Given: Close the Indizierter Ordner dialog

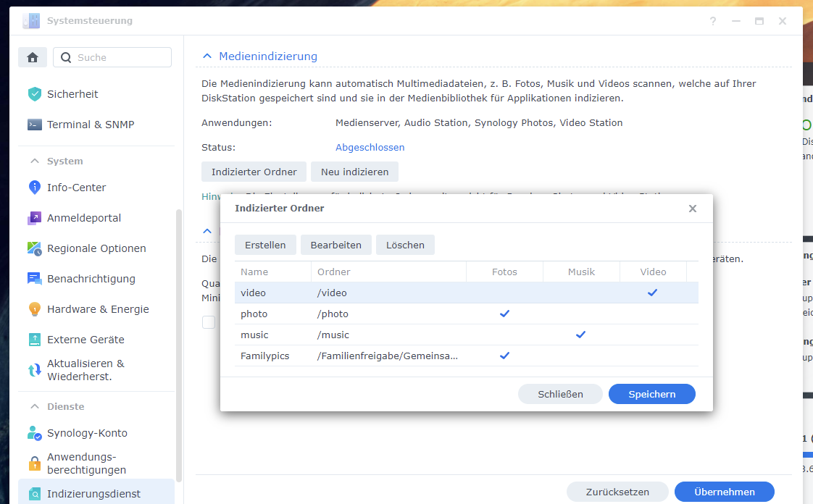Looking at the screenshot, I should (692, 209).
